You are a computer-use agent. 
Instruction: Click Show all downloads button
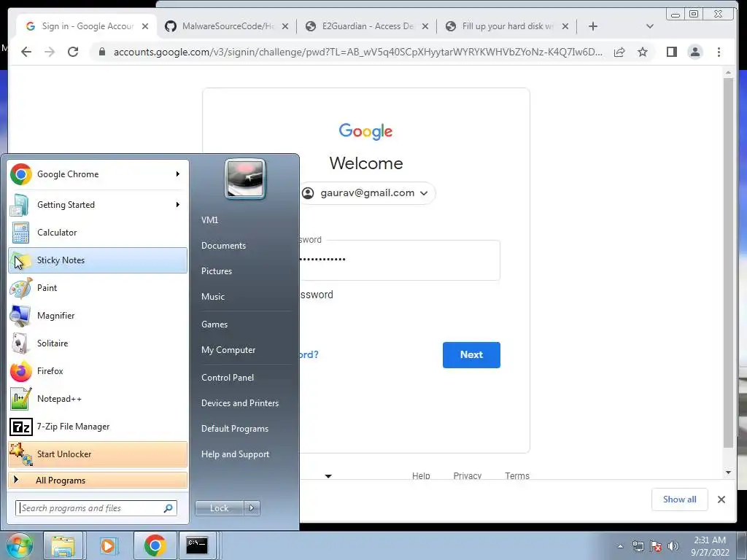tap(679, 499)
